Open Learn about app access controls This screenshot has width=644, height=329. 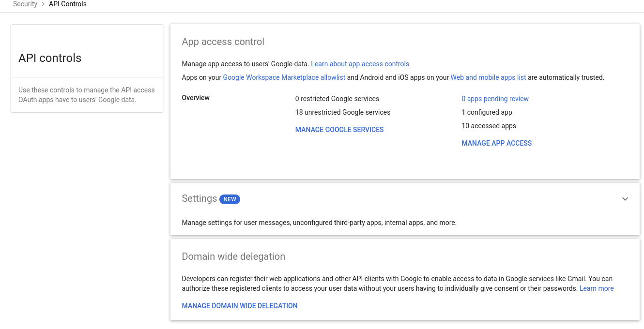click(x=360, y=64)
